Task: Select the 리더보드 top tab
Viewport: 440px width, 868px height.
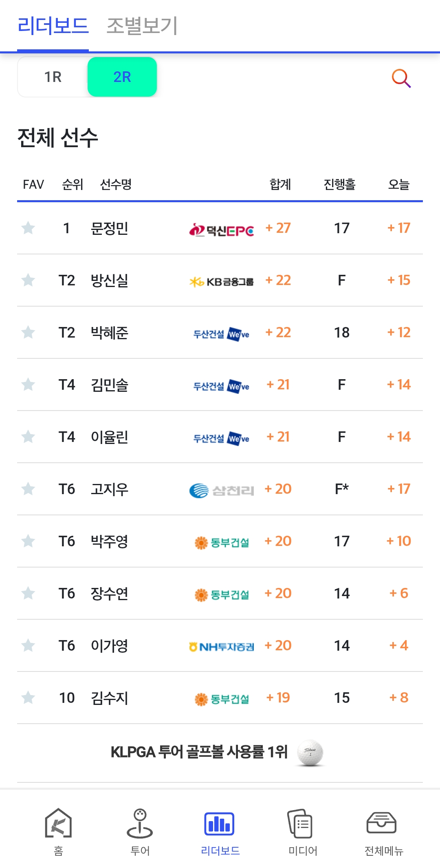Action: point(53,26)
